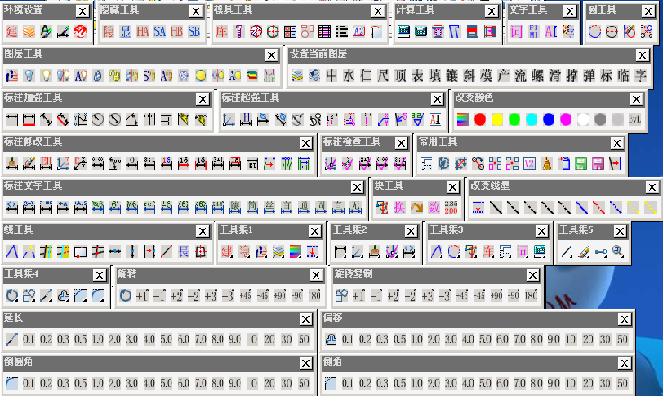Click the V2 icon in 常用工具
This screenshot has width=664, height=401.
(529, 164)
